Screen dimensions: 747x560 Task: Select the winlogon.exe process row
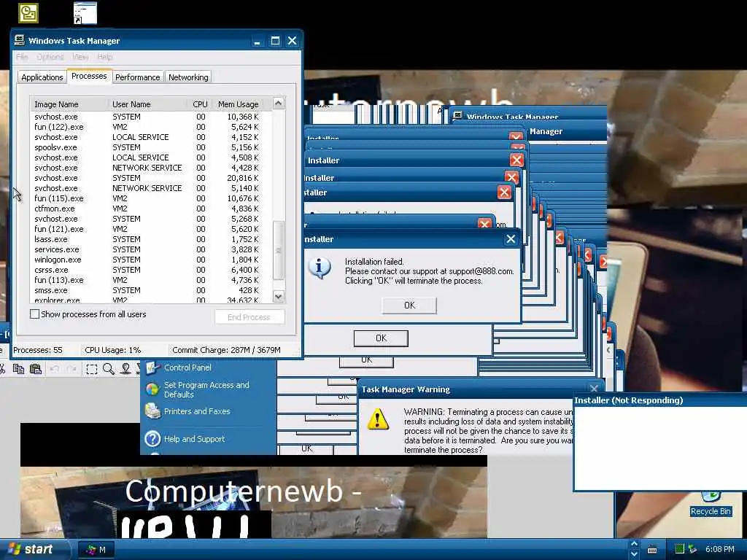pos(152,260)
